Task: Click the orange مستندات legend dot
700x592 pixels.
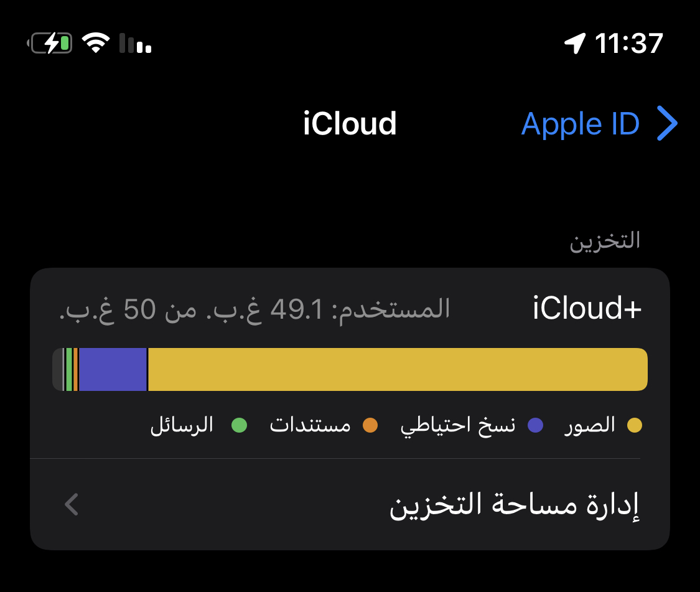Action: 370,425
